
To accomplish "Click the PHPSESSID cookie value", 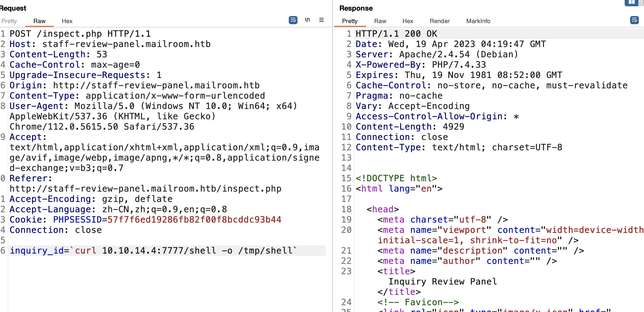I will [194, 220].
